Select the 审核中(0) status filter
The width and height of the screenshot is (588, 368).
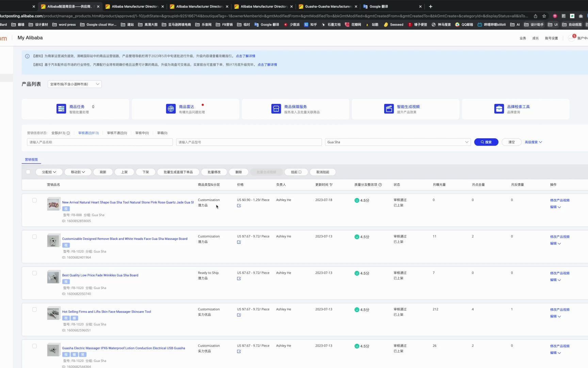142,133
